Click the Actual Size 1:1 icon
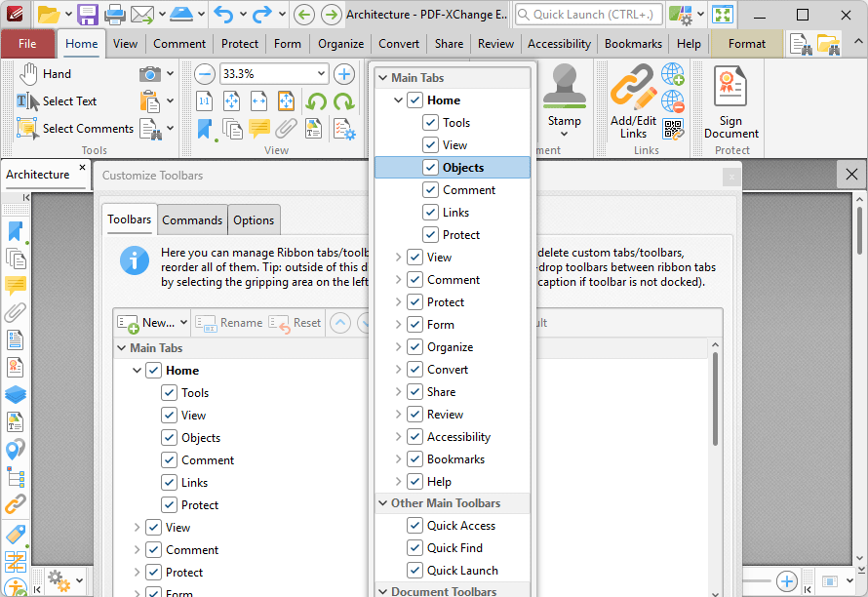 [204, 101]
